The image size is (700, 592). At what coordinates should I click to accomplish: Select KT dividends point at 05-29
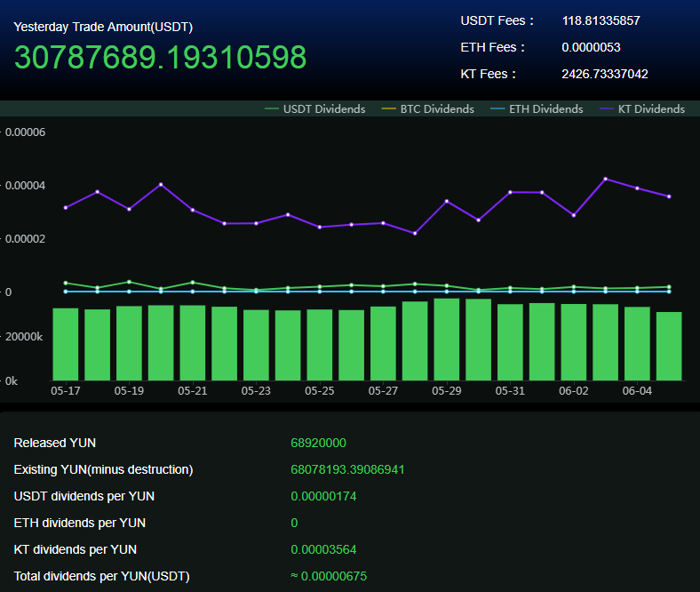pos(447,201)
